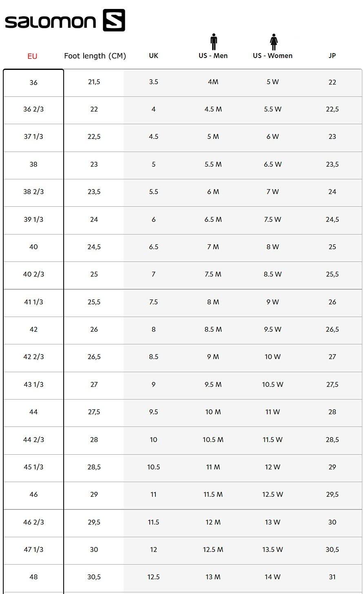Viewport: 364px width, 594px height.
Task: Click the men figure icon
Action: 213,42
